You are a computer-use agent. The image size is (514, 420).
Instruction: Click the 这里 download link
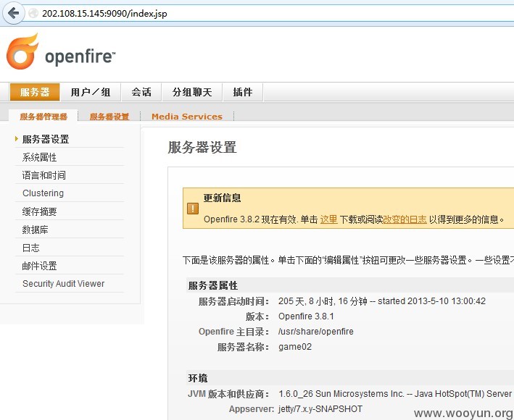click(x=329, y=219)
